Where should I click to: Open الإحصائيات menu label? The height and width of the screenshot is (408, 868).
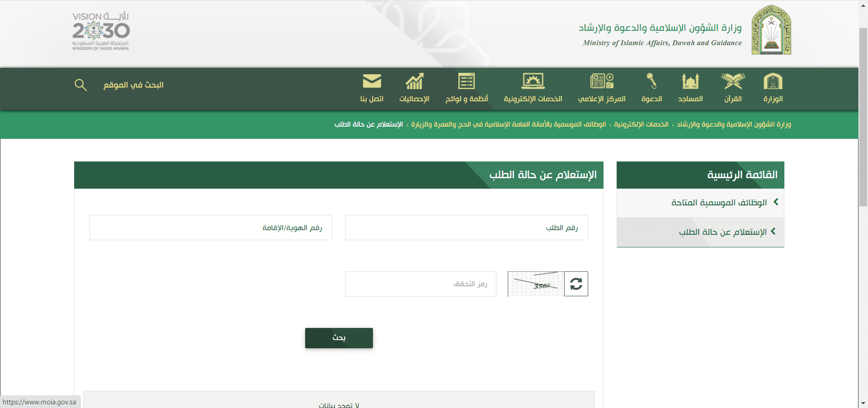point(414,99)
